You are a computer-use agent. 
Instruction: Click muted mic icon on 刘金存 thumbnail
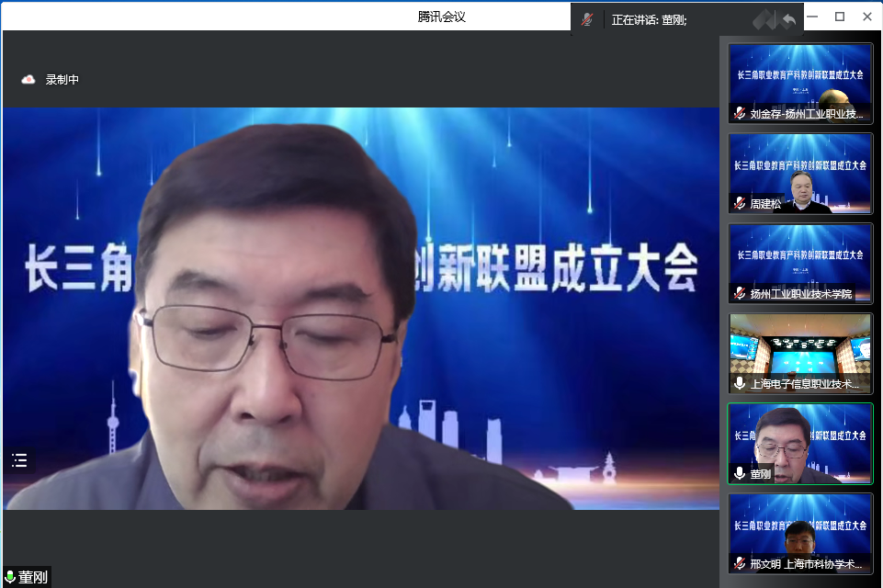(740, 114)
